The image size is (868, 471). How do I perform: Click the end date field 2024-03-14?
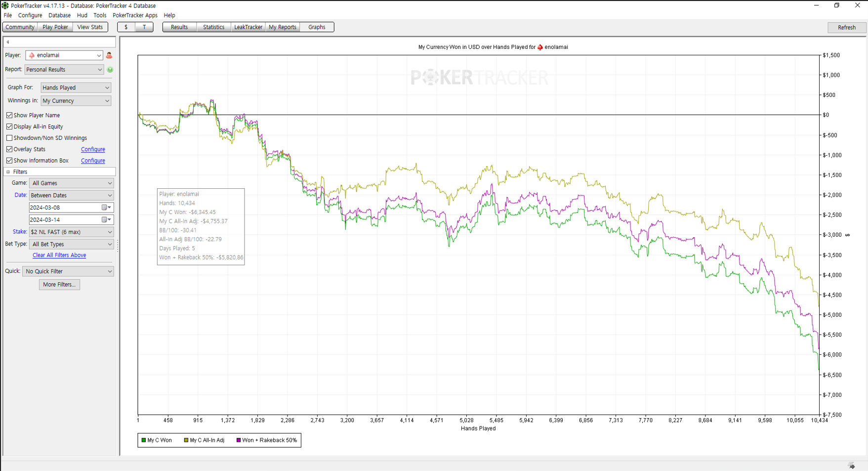coord(65,219)
